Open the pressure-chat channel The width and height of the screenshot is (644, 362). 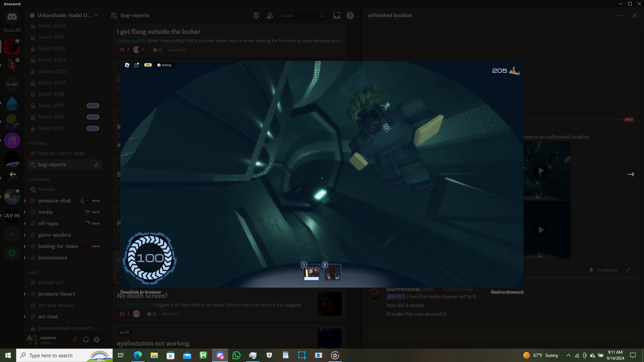(x=54, y=201)
